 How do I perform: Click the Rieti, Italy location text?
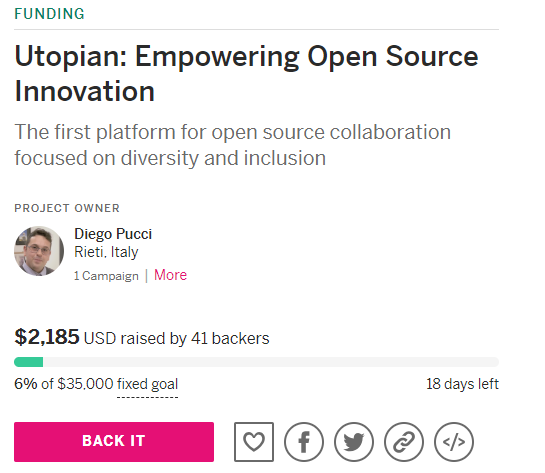[x=106, y=252]
